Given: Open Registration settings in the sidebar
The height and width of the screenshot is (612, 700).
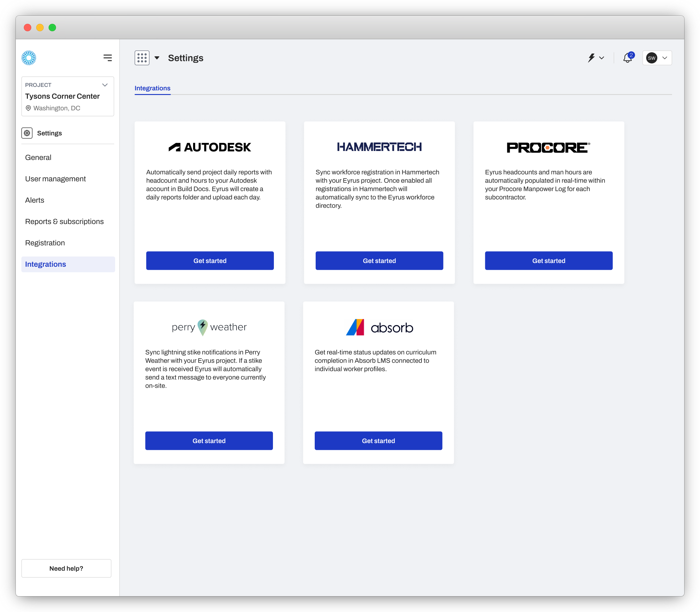Looking at the screenshot, I should point(45,243).
